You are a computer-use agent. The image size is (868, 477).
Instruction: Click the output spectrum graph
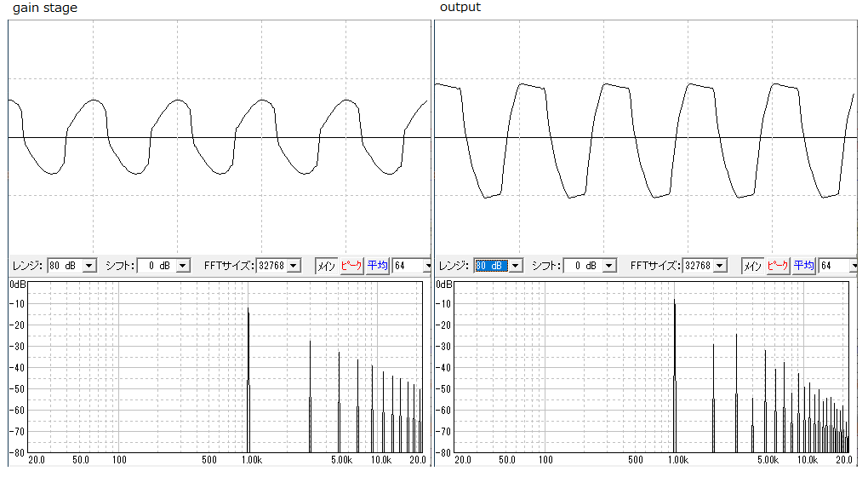651,367
